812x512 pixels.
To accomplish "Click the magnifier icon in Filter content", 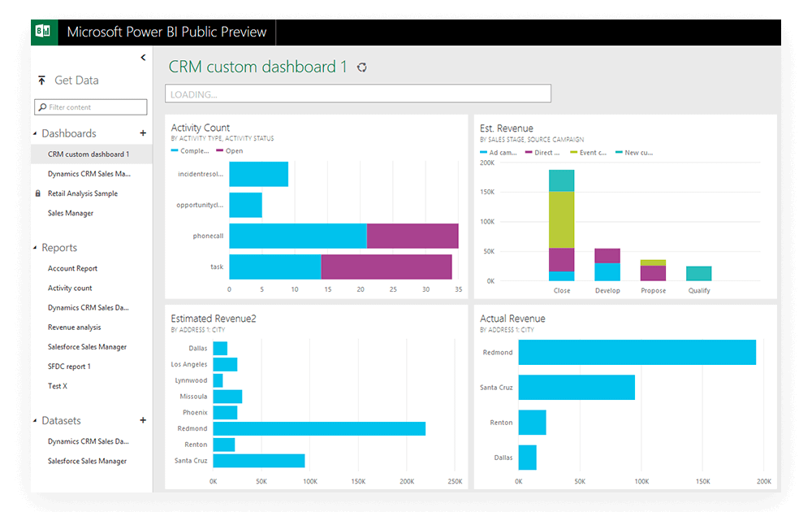I will [42, 106].
